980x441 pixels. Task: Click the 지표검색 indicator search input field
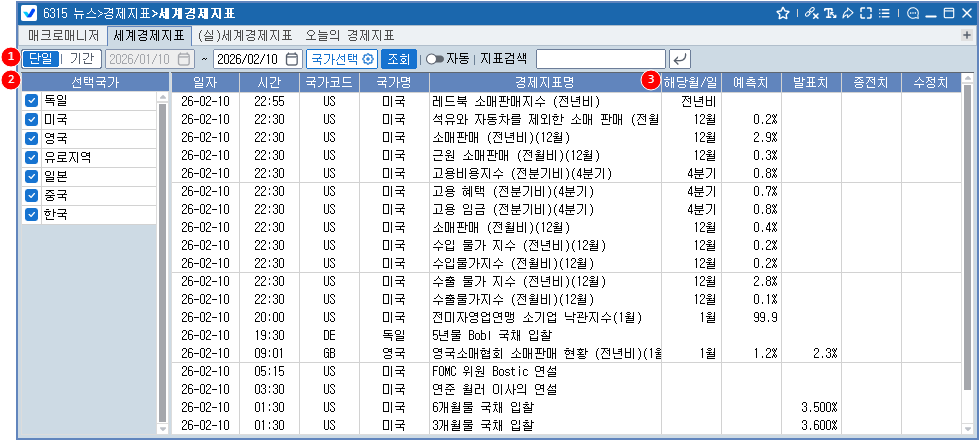[600, 59]
